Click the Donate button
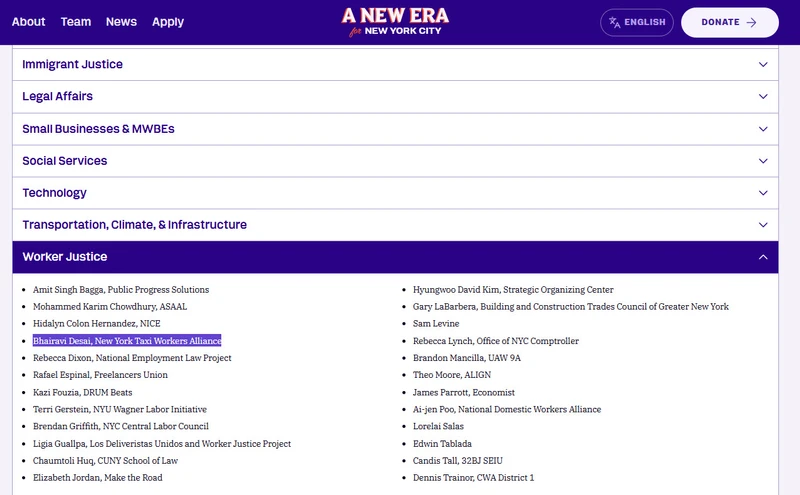800x495 pixels. [730, 22]
